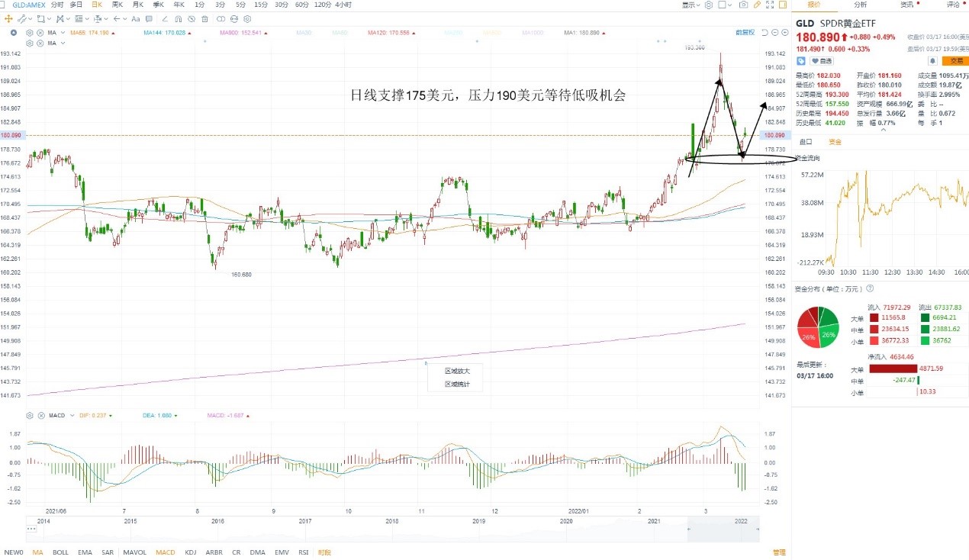Click the trash delete drawings icon
The height and width of the screenshot is (560, 969).
204,19
